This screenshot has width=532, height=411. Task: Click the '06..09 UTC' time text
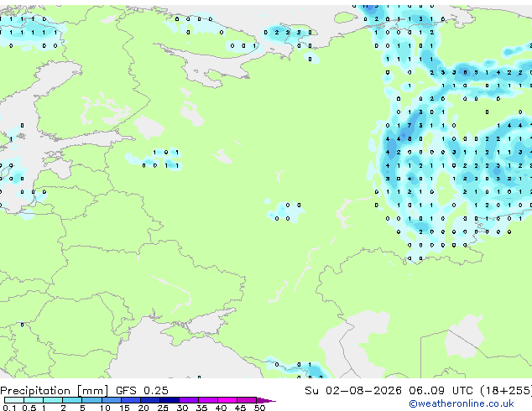[441, 391]
